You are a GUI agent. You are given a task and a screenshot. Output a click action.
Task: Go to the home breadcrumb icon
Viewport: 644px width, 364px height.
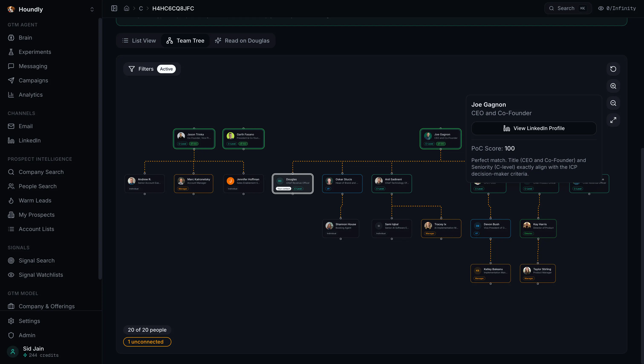pos(127,8)
